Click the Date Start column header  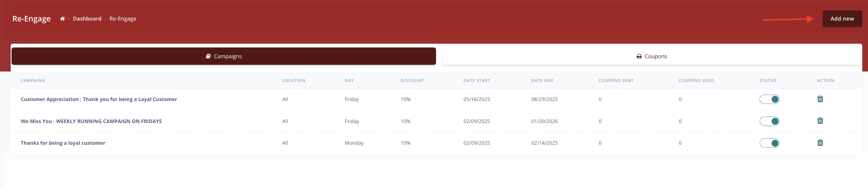coord(476,81)
